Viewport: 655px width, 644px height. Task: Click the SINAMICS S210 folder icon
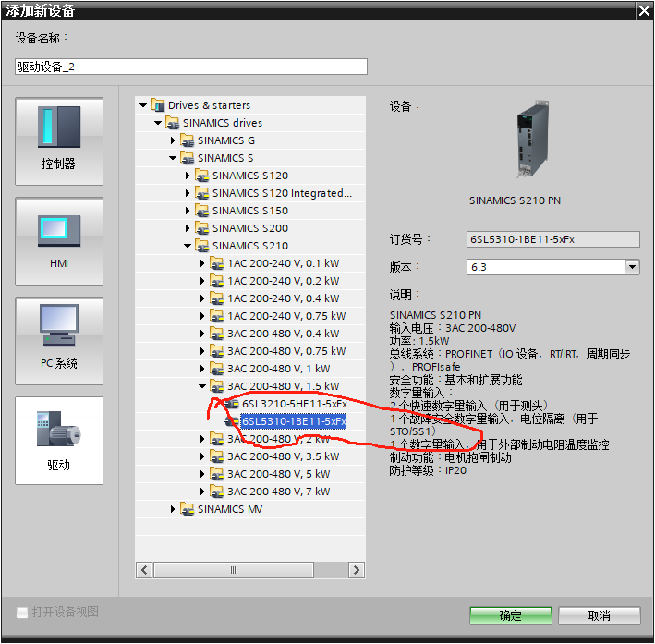[202, 246]
